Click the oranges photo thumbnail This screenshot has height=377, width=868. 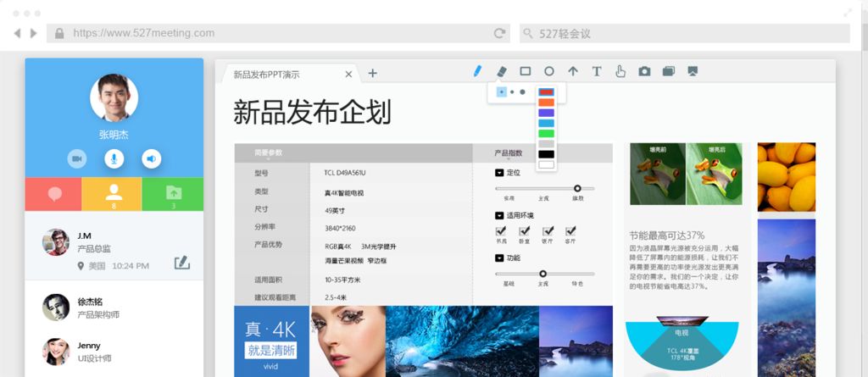click(x=786, y=177)
